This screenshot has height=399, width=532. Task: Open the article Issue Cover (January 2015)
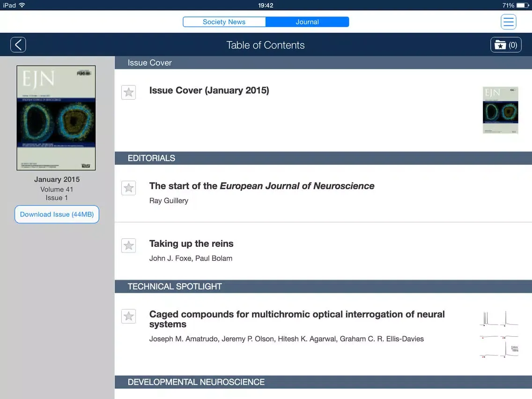click(x=209, y=90)
